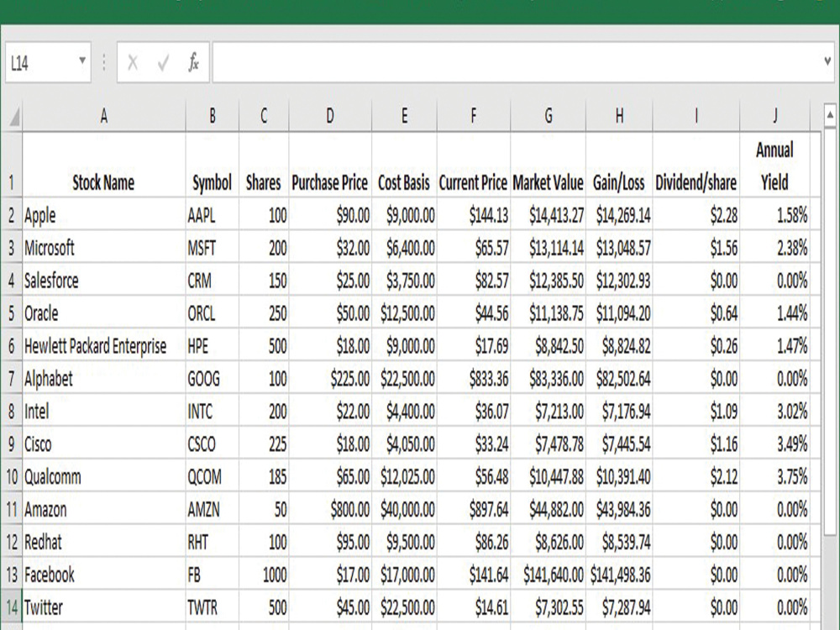
Task: Select column B header
Action: tap(213, 116)
